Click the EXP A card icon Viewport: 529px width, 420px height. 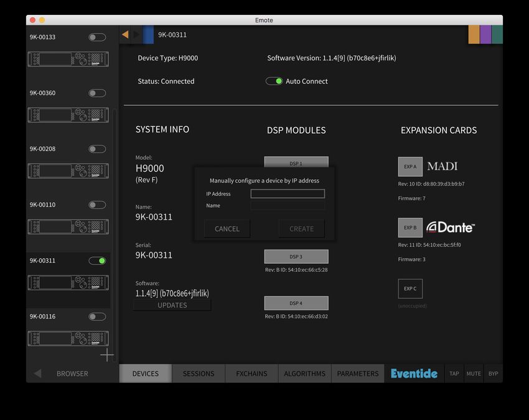pos(410,167)
